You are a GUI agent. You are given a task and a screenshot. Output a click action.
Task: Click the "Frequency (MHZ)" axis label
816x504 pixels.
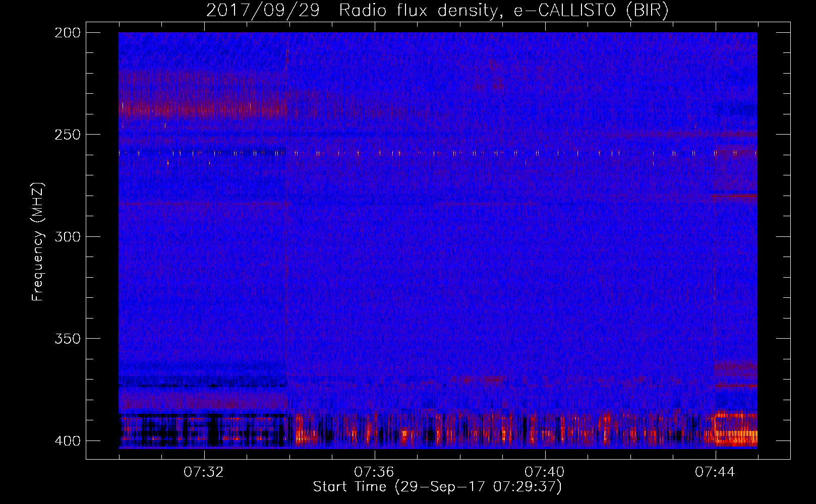(38, 241)
